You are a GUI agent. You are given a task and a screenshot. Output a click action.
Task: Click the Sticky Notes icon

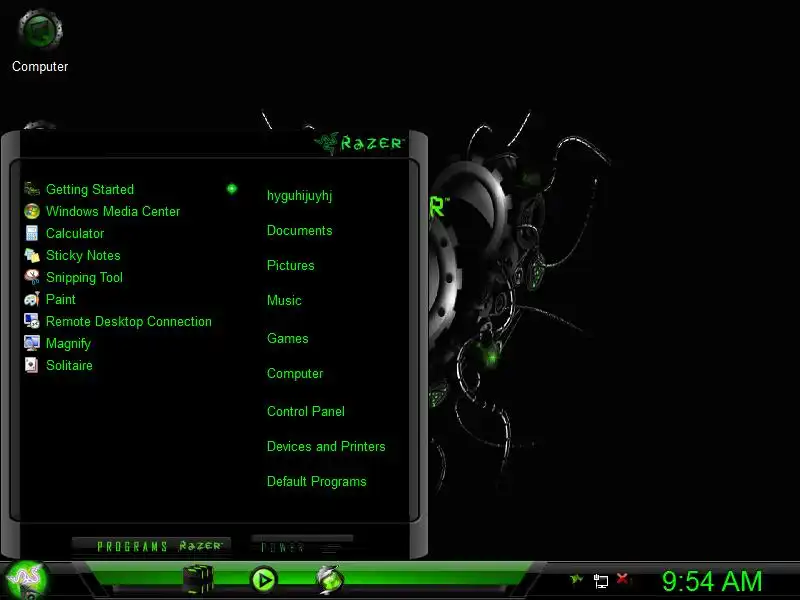[32, 255]
